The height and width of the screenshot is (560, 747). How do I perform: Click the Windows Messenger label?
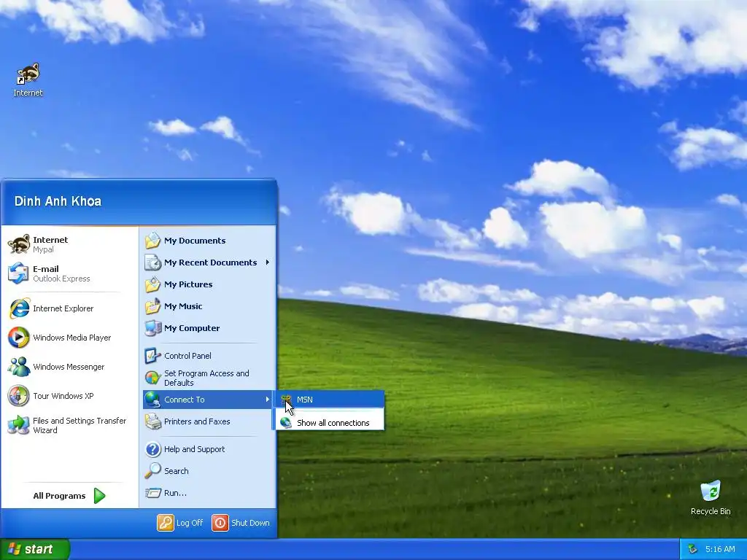[x=69, y=367]
